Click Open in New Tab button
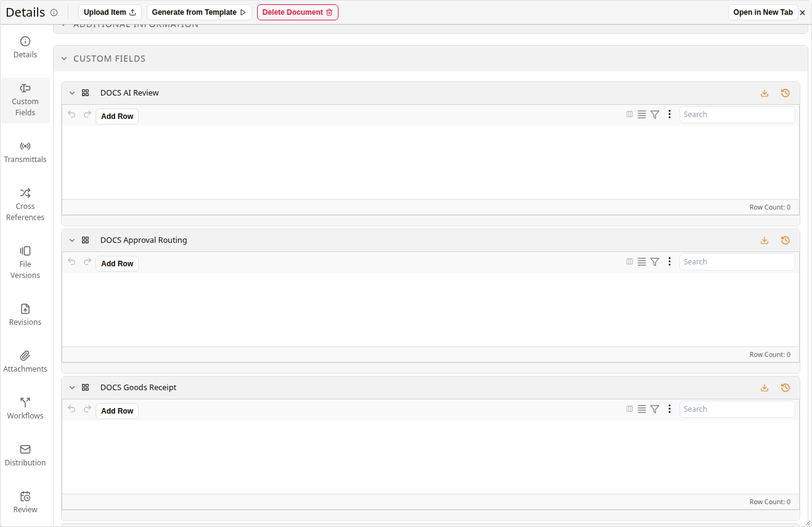The image size is (812, 527). (x=763, y=12)
